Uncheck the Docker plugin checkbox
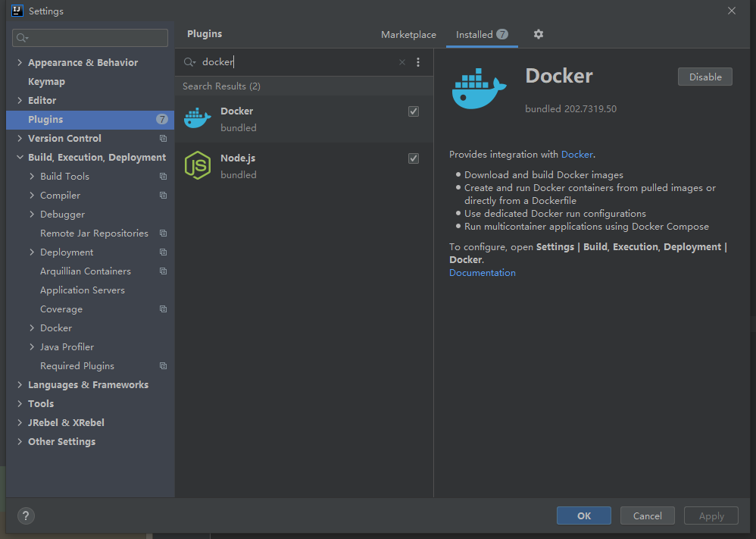 pyautogui.click(x=413, y=111)
